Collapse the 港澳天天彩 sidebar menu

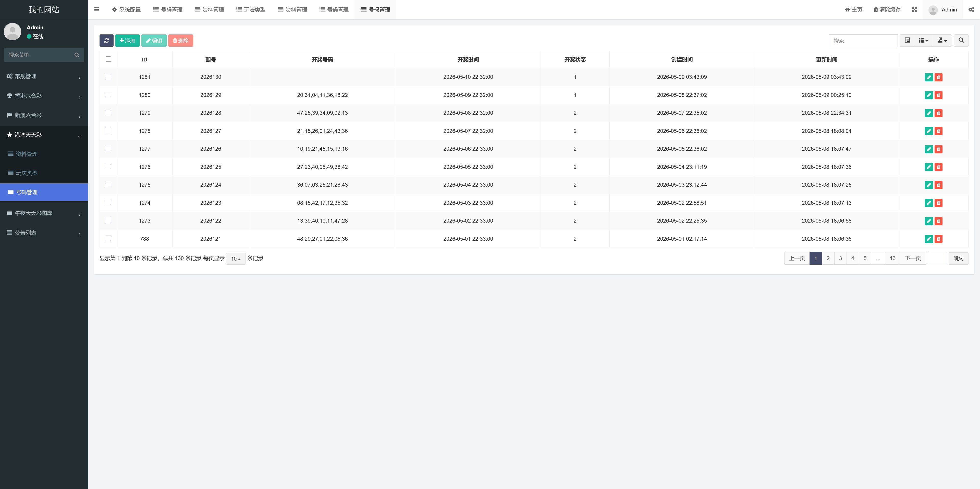click(44, 135)
